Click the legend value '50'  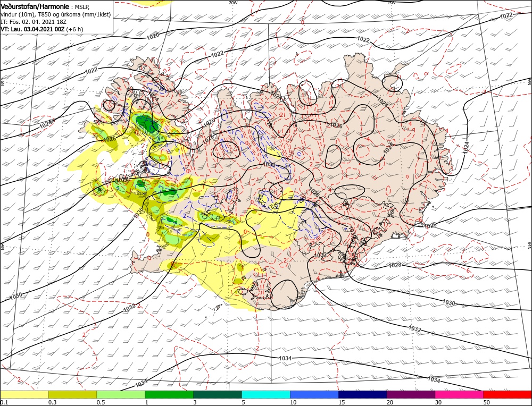tap(486, 402)
